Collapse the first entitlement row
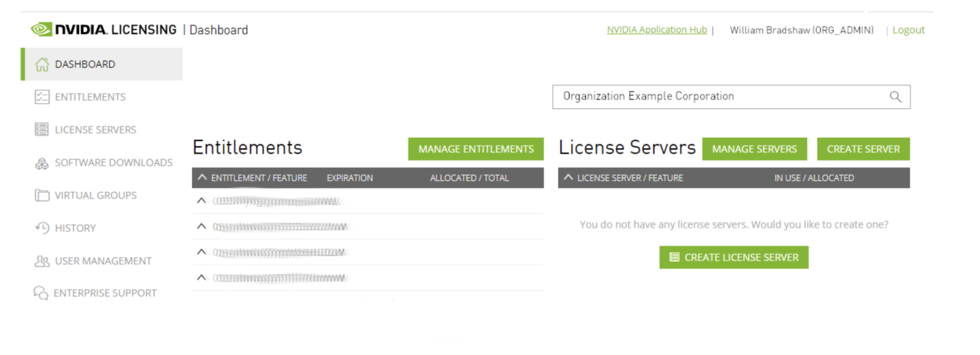Image resolution: width=980 pixels, height=355 pixels. coord(201,201)
